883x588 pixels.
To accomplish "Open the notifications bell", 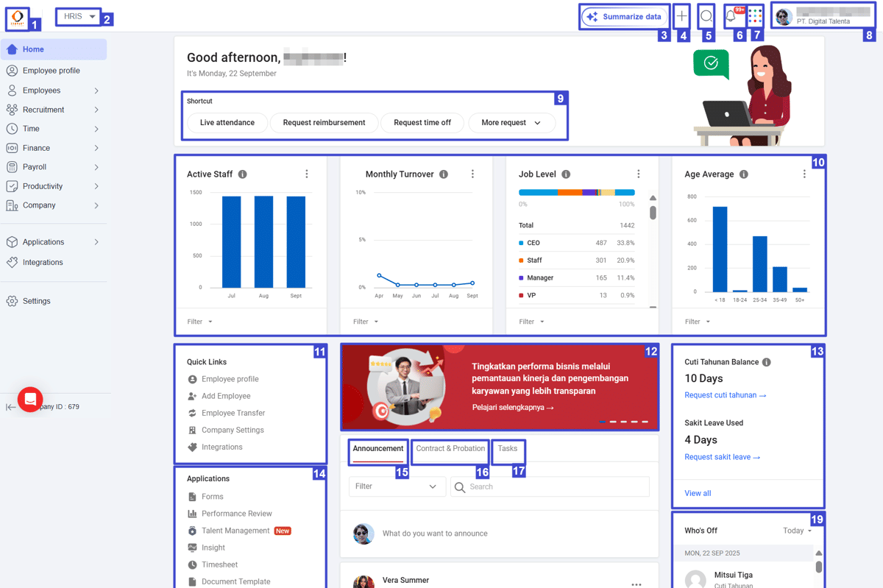I will 731,16.
